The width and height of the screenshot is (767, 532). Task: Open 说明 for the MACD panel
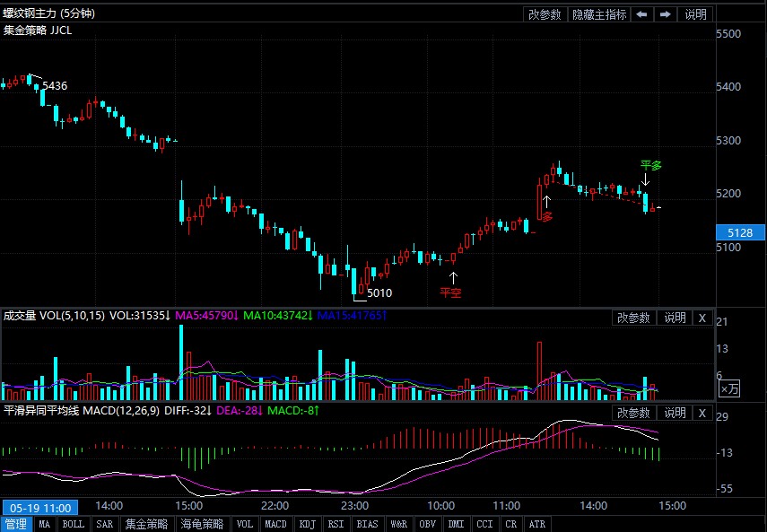(673, 413)
